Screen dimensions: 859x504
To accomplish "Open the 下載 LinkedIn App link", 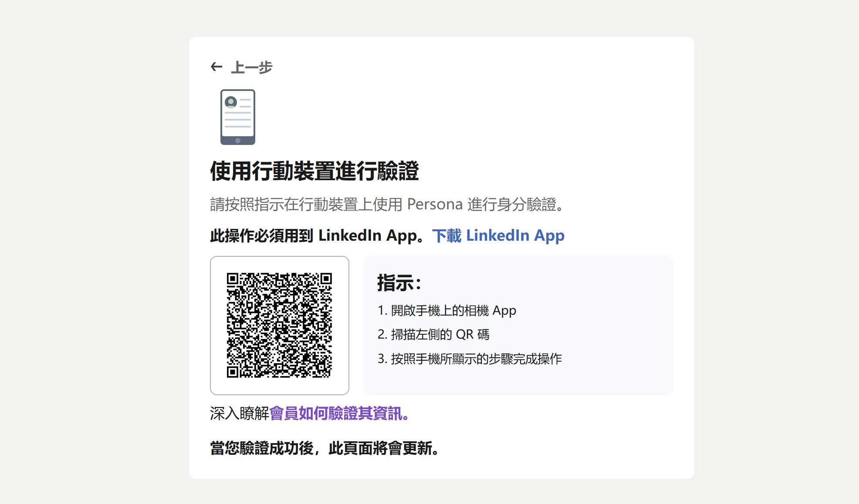I will pos(498,235).
